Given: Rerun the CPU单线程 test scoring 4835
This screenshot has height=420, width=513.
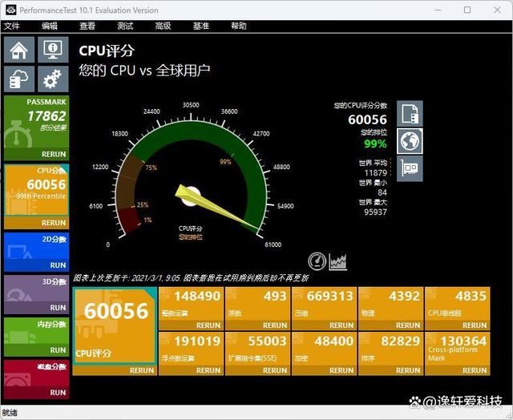Looking at the screenshot, I should (475, 325).
